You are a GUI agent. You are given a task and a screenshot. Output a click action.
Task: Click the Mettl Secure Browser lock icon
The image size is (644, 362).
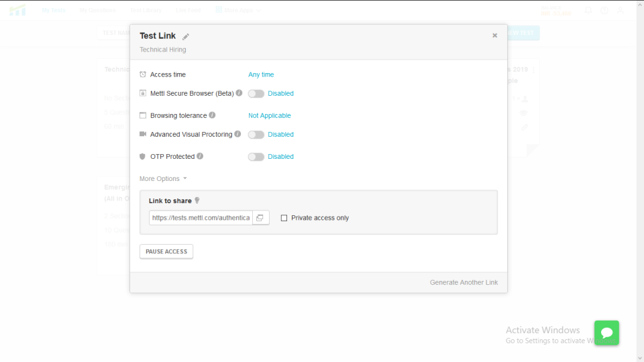click(x=142, y=93)
